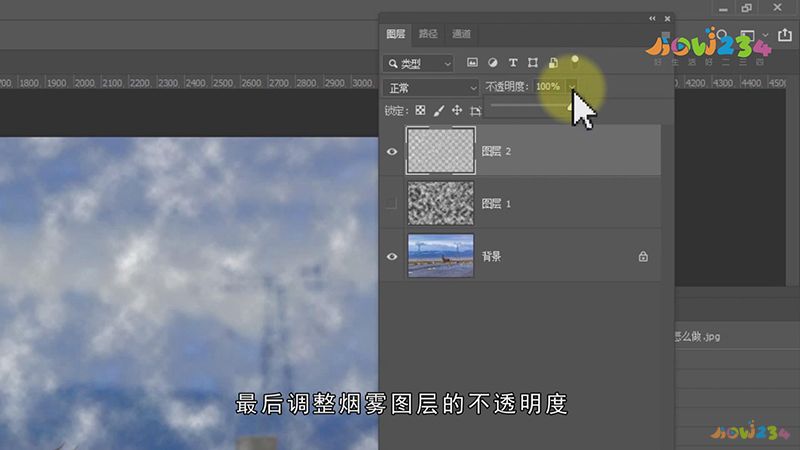Click the 背景 layer lock icon
800x450 pixels.
pos(643,256)
